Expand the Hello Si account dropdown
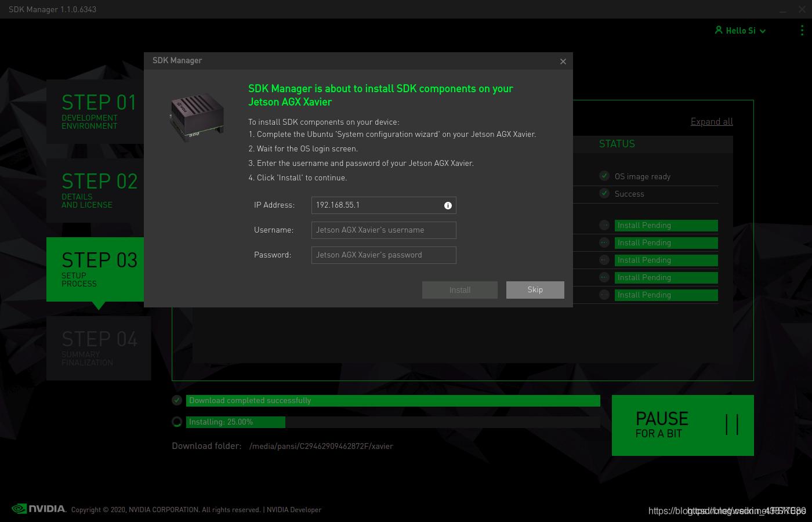This screenshot has width=812, height=522. click(x=763, y=31)
